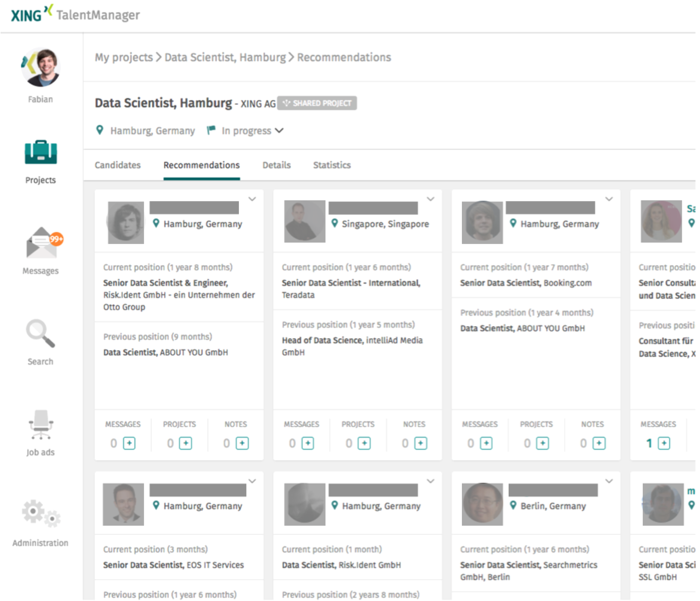Expand options chevron on EOS IT Services card
Screen dimensions: 700x601
(252, 481)
